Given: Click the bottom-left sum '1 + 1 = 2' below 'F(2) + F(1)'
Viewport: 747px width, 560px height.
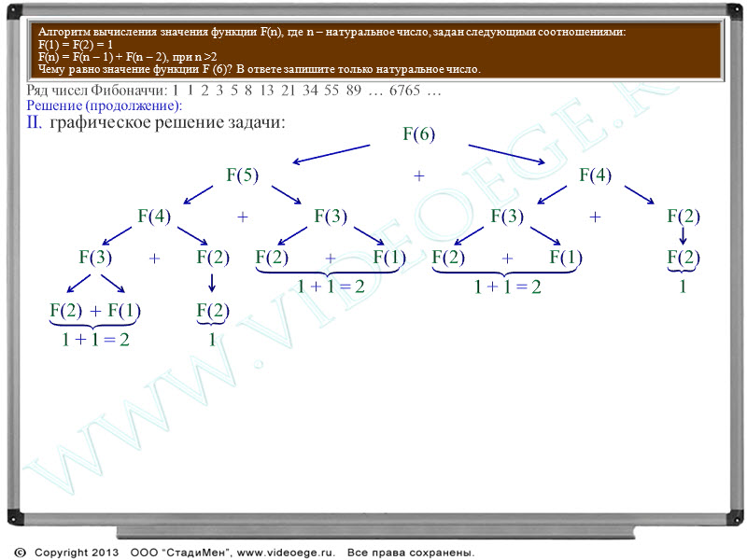Looking at the screenshot, I should coord(95,340).
